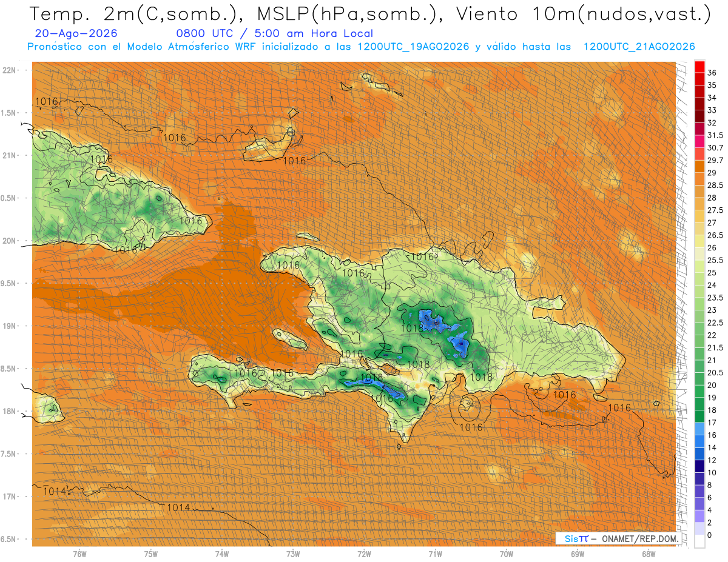Click the legend swatch between 25 and 25.5
This screenshot has width=728, height=562.
tap(699, 266)
